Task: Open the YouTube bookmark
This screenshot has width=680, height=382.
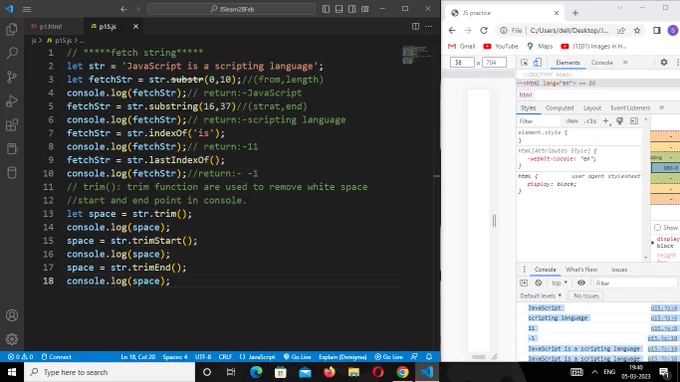Action: (x=500, y=46)
